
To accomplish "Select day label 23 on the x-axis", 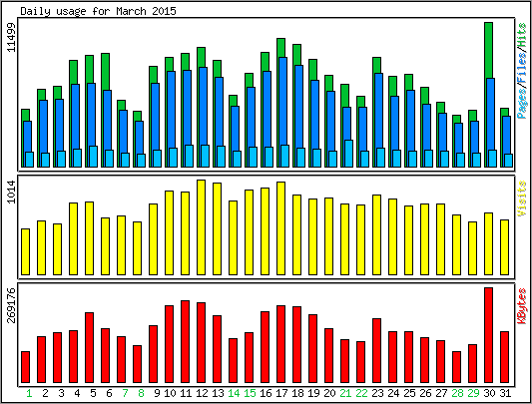I will [x=377, y=393].
